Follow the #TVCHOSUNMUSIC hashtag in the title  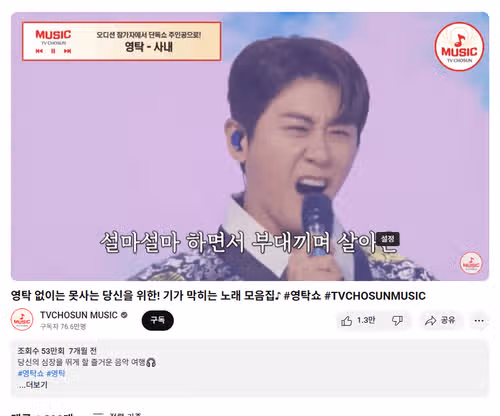pos(375,296)
